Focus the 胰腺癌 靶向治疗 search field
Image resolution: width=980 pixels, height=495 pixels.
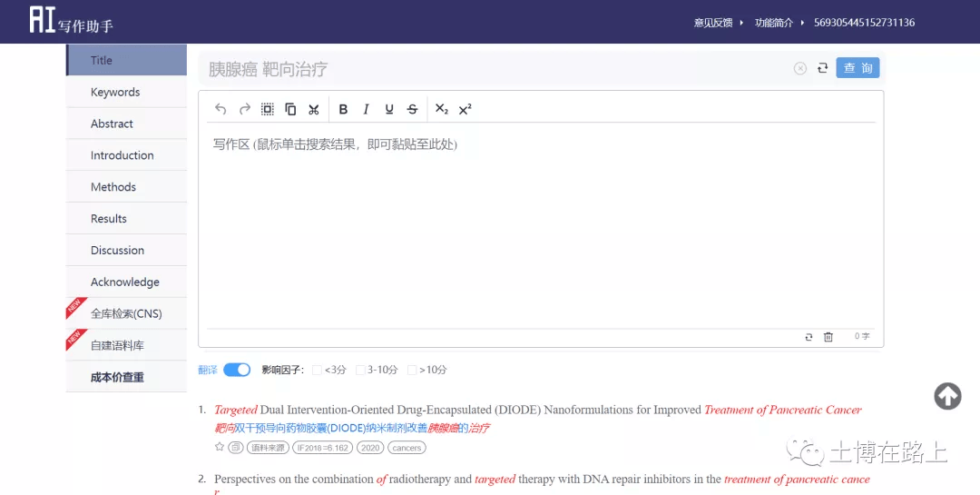494,69
